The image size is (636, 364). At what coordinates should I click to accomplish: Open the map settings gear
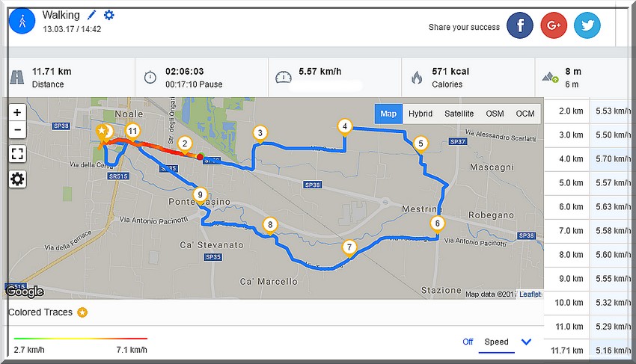17,179
